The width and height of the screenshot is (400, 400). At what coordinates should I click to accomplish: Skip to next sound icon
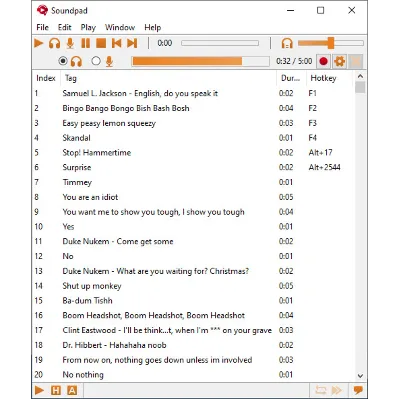(x=132, y=43)
